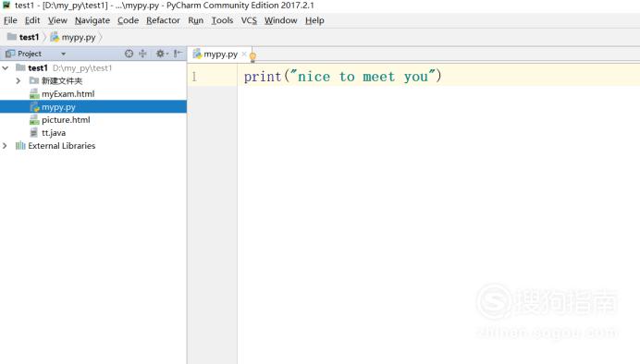
Task: Open Project panel settings gear
Action: point(161,54)
